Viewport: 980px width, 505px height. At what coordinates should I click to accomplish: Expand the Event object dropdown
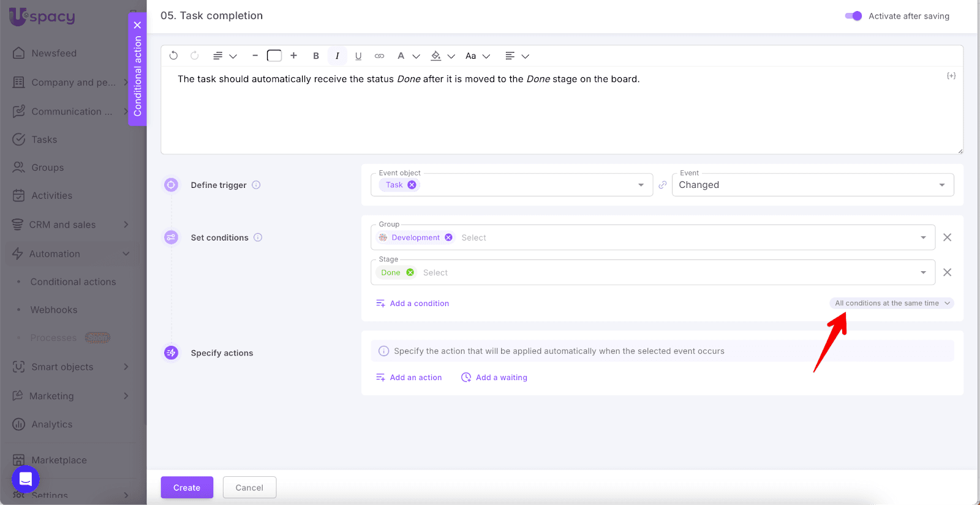pyautogui.click(x=641, y=185)
